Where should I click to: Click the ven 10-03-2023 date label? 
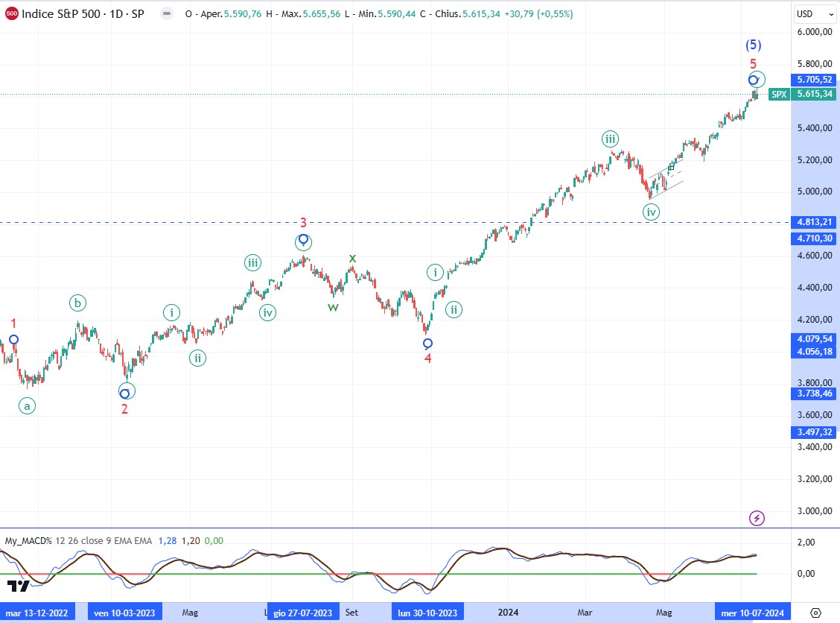[124, 613]
